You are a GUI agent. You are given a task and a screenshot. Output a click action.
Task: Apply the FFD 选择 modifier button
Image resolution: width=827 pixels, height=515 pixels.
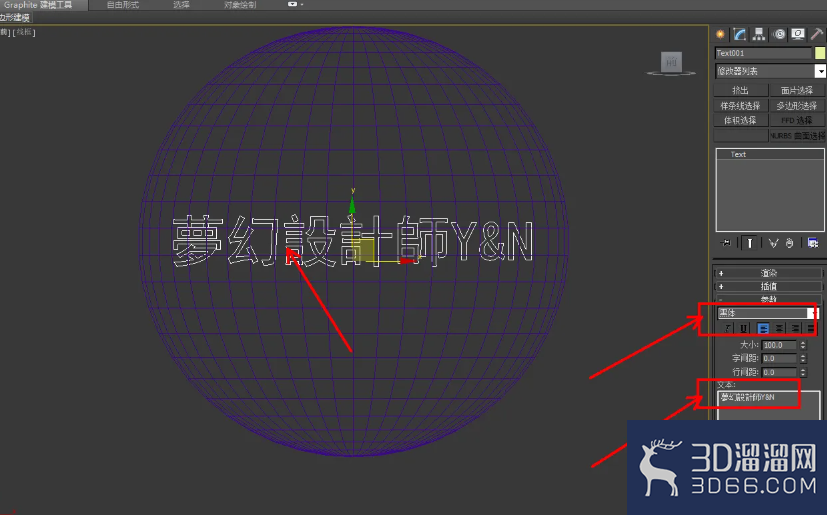click(x=796, y=120)
